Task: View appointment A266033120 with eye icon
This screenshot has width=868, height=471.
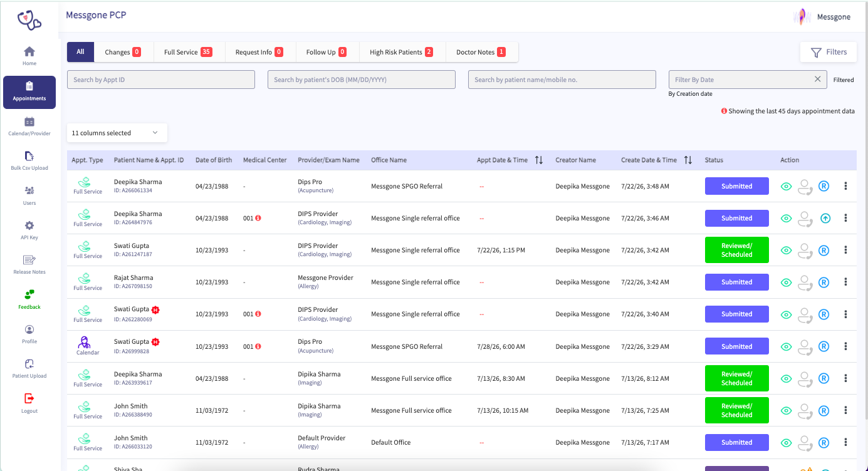Action: [x=786, y=442]
